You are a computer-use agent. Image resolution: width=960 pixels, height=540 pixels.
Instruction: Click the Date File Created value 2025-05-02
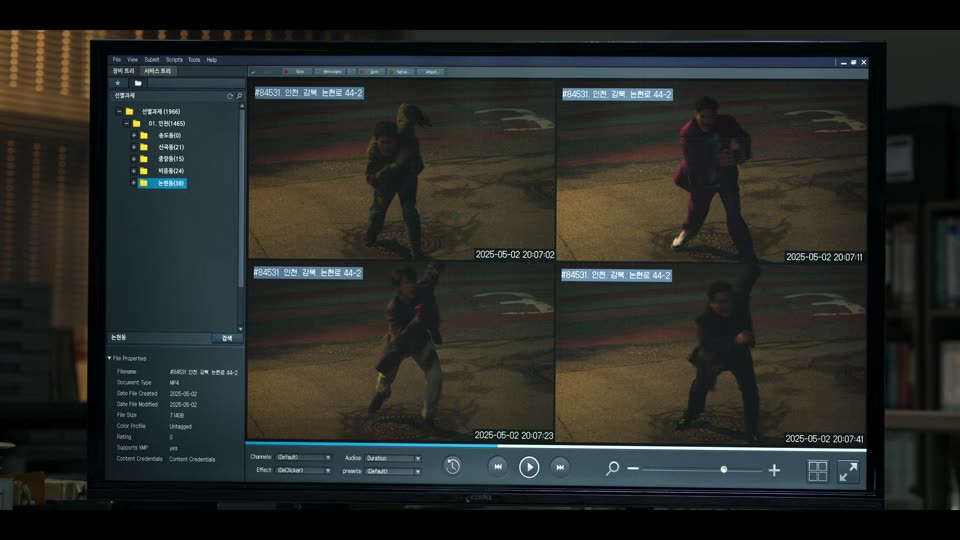183,394
